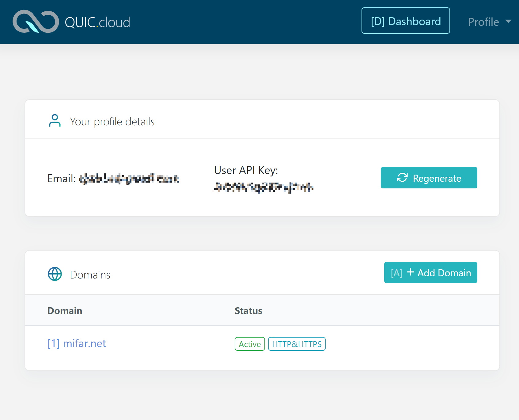Click the Status column header
Viewport: 519px width, 420px height.
tap(248, 311)
